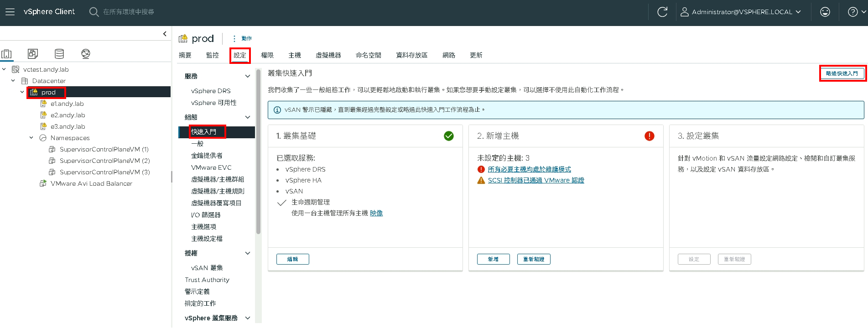
Task: Switch to Storage inventory view
Action: pyautogui.click(x=59, y=54)
